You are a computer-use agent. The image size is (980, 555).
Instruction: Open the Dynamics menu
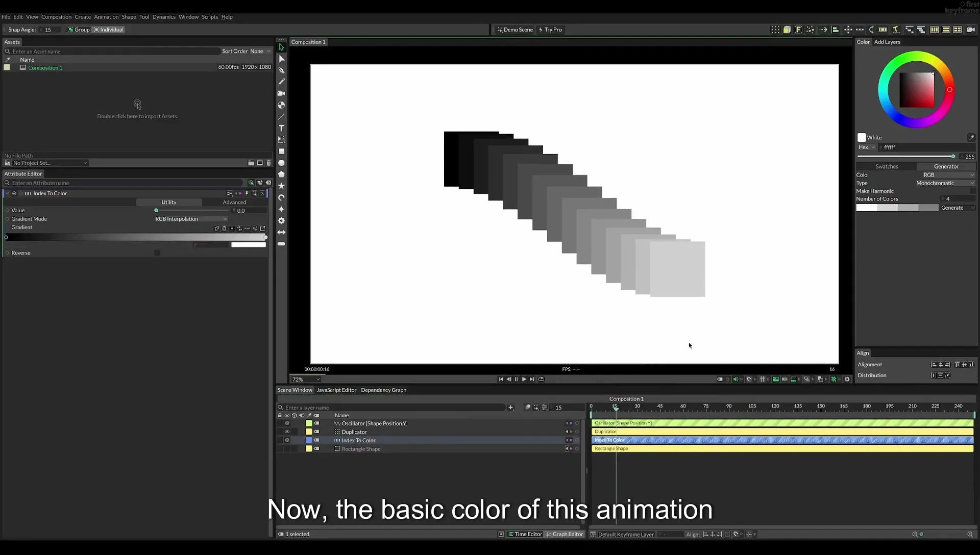coord(164,17)
